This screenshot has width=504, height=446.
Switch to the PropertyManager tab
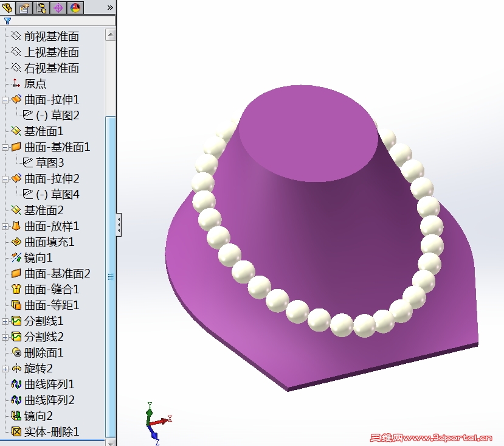click(x=24, y=7)
